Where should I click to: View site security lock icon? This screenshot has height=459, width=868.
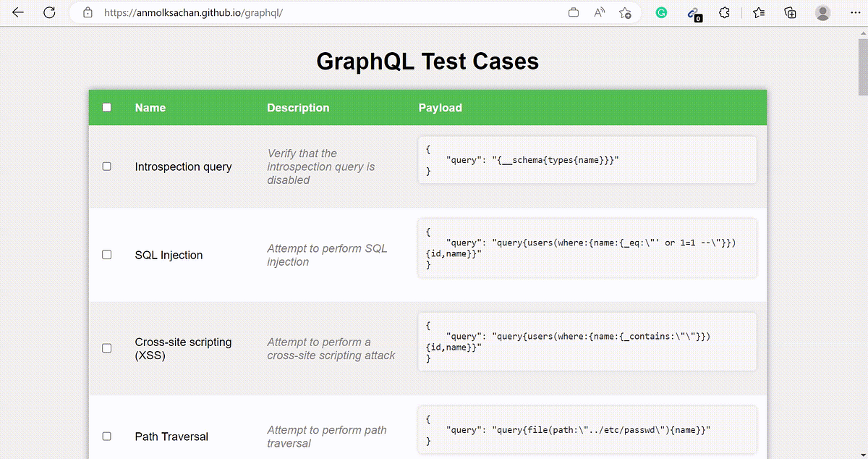pos(88,13)
